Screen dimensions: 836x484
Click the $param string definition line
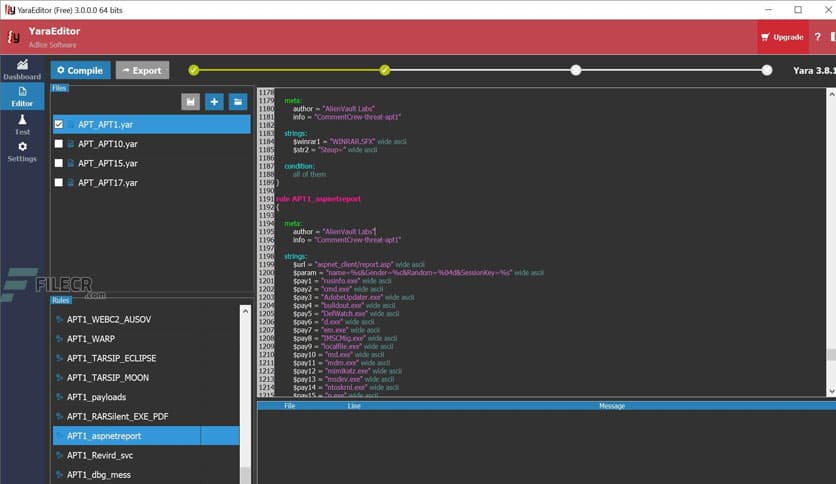[418, 272]
